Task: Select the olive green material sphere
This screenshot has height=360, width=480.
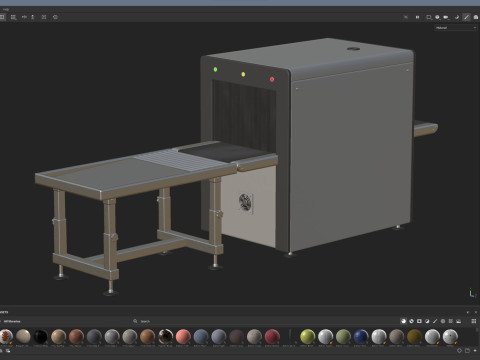Action: 343,337
